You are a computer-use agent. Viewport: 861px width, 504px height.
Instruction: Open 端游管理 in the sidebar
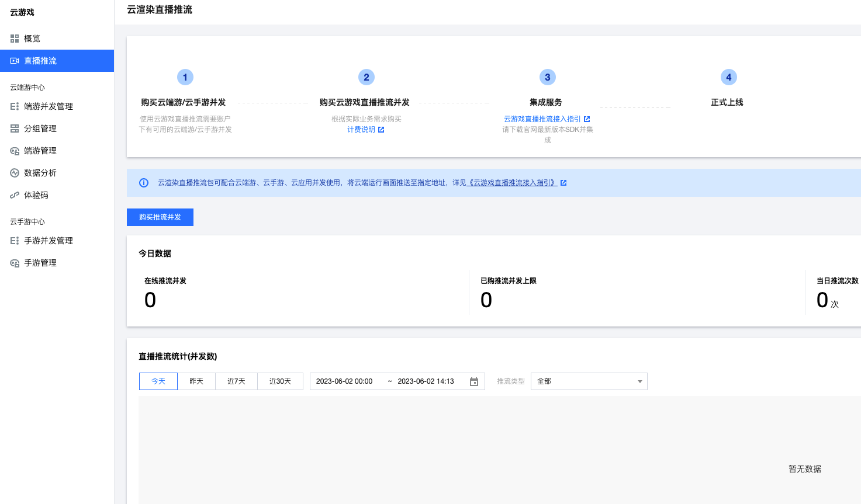(x=40, y=151)
